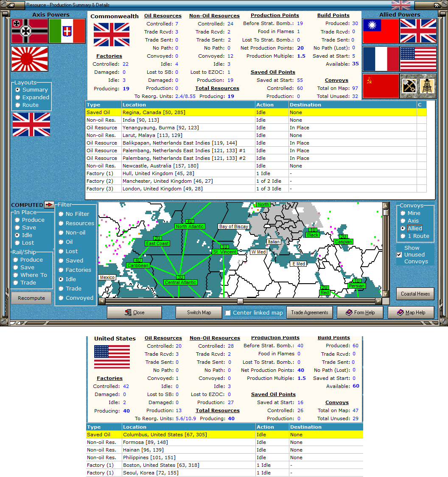Viewport: 448px width, 477px height.
Task: Select the Commonwealth flag under Allied Powers
Action: pyautogui.click(x=418, y=31)
